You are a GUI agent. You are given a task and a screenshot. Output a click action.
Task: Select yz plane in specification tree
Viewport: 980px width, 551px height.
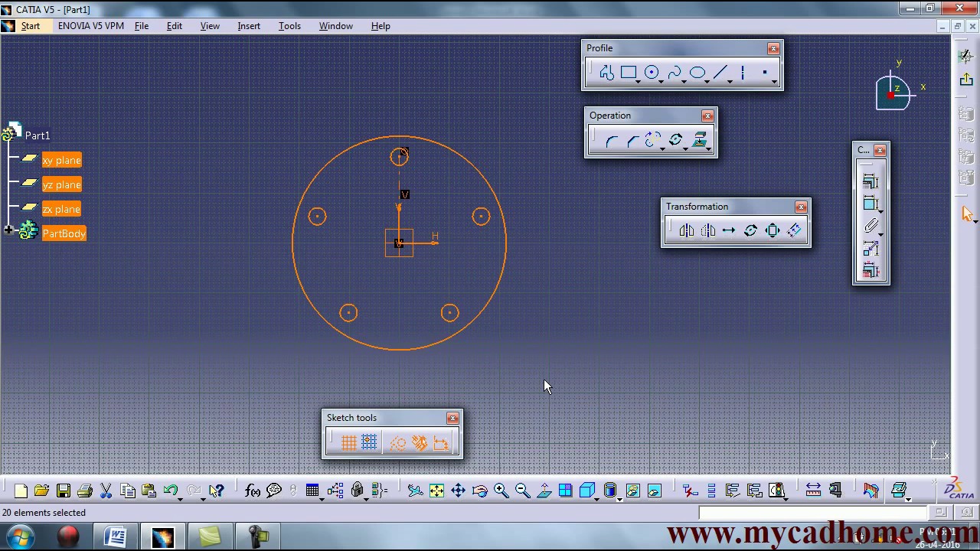pos(62,185)
